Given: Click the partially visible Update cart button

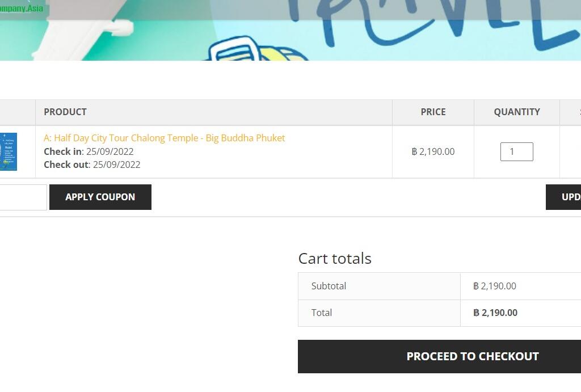Looking at the screenshot, I should [564, 197].
